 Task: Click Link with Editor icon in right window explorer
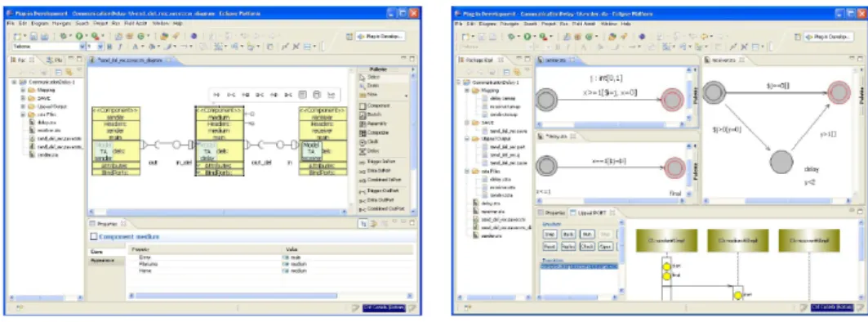[517, 71]
